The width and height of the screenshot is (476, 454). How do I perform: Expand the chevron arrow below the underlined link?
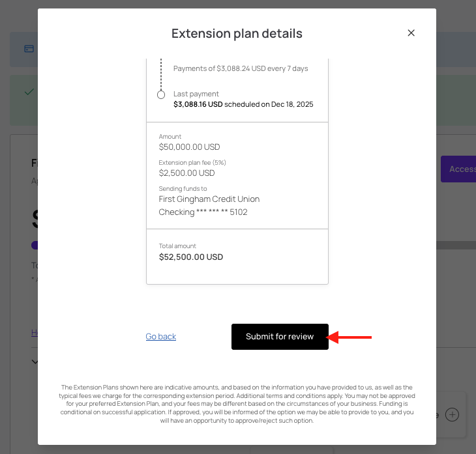coord(35,362)
